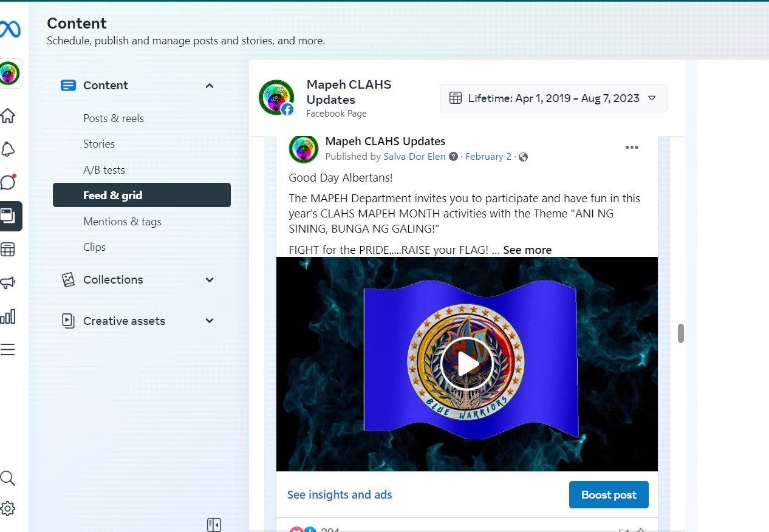The width and height of the screenshot is (769, 532).
Task: Open Insights bar chart icon
Action: click(x=7, y=316)
